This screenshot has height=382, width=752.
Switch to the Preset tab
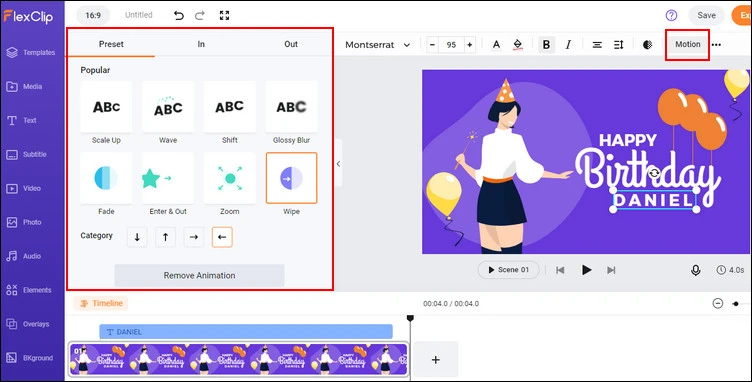(x=111, y=44)
